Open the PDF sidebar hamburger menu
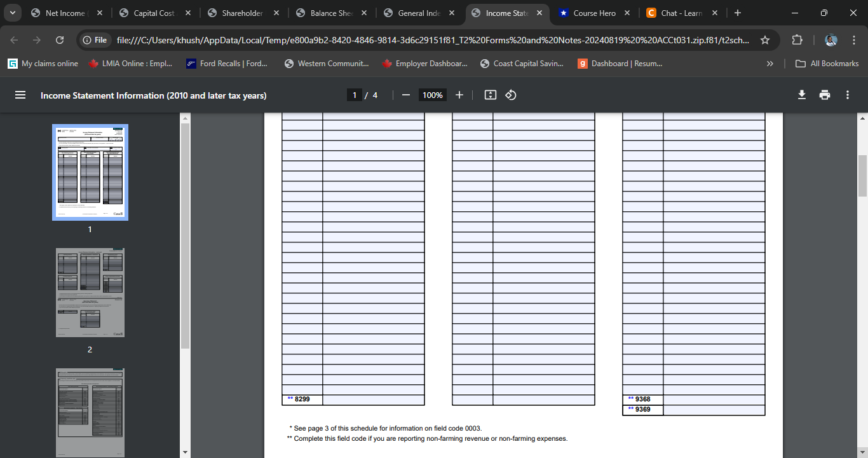 (20, 94)
